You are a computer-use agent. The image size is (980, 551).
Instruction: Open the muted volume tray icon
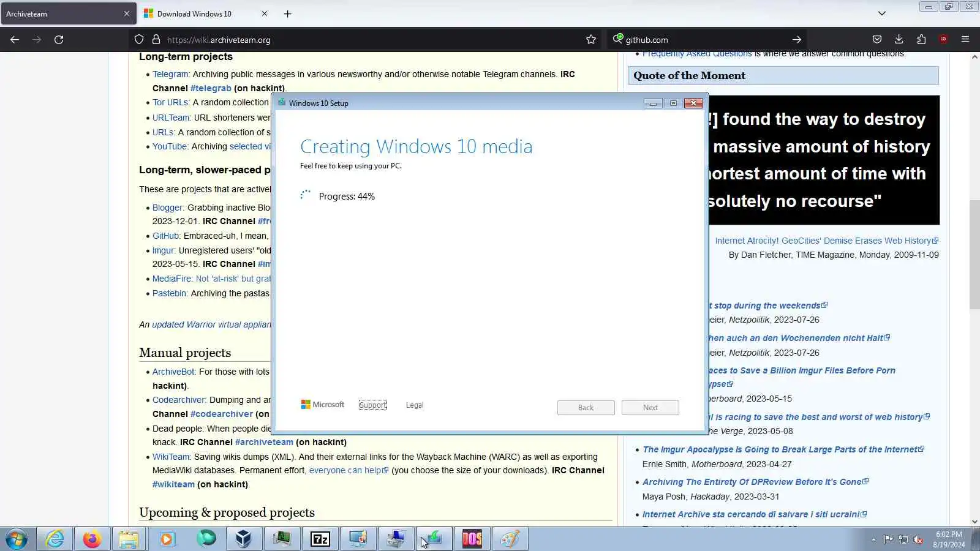point(918,539)
